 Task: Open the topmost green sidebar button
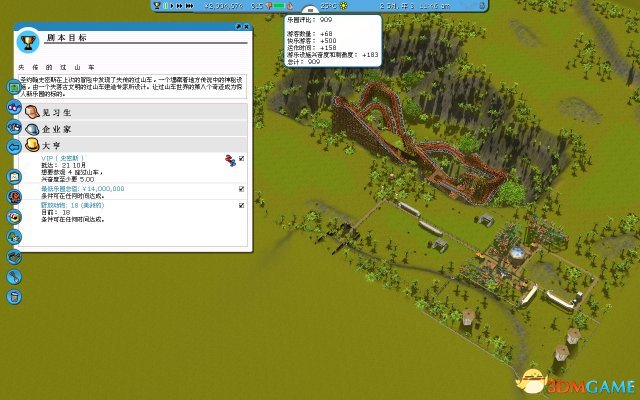14,87
